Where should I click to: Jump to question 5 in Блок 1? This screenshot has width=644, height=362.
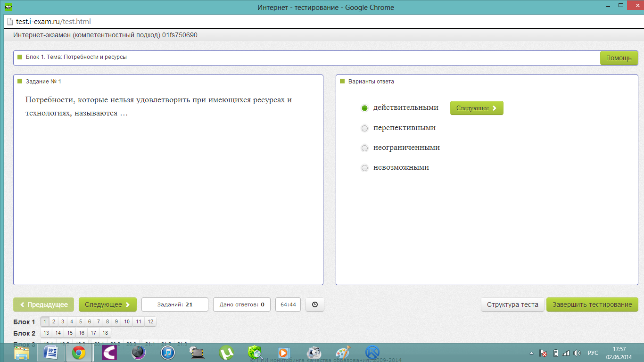coord(81,321)
